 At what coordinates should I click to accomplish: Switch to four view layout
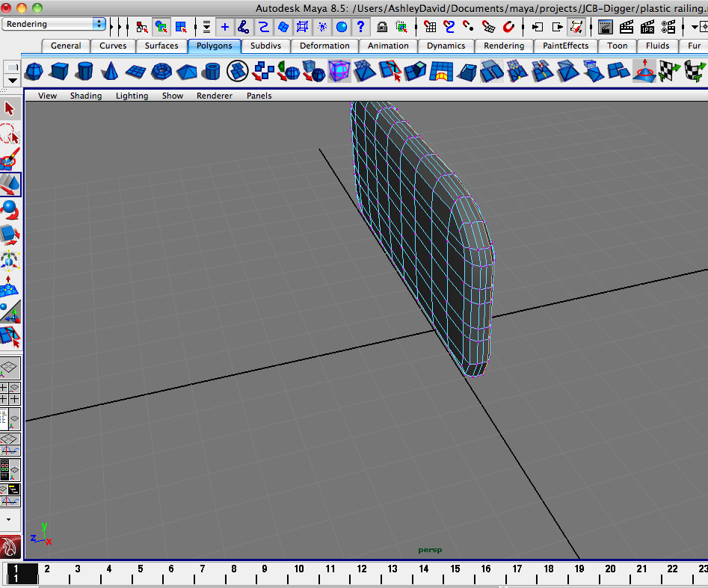(x=10, y=393)
